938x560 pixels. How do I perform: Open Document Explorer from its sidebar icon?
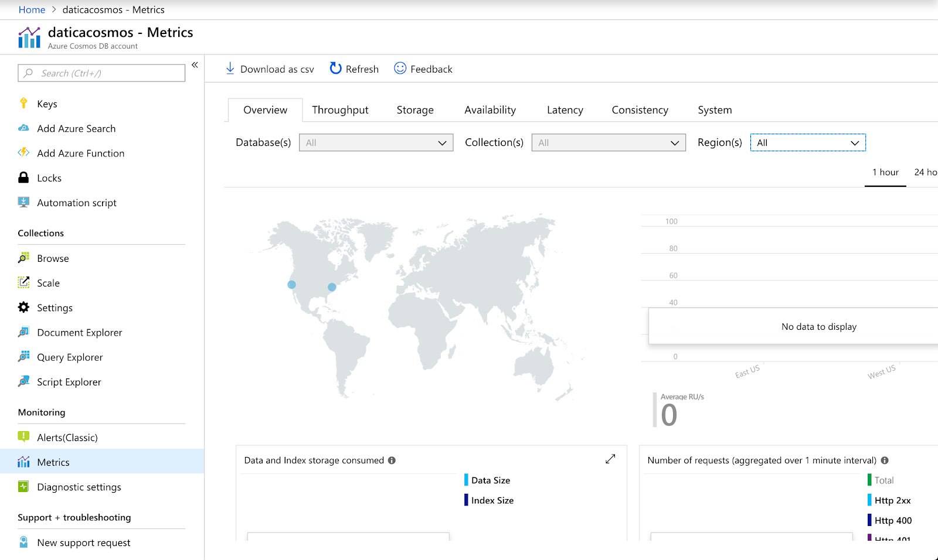(23, 332)
